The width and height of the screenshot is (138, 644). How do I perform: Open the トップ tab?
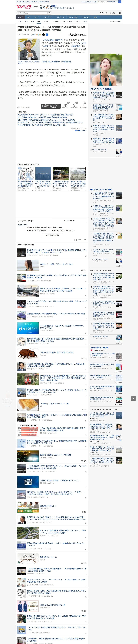click(x=20, y=17)
